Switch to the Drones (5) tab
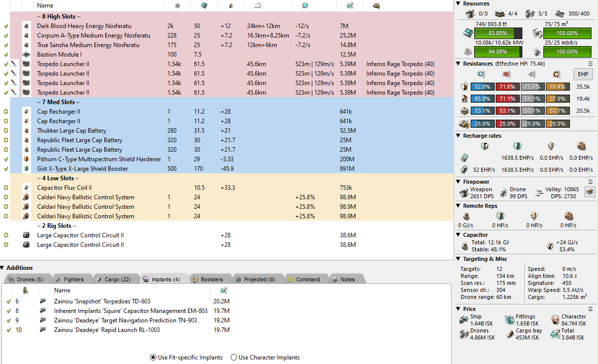 pos(25,279)
